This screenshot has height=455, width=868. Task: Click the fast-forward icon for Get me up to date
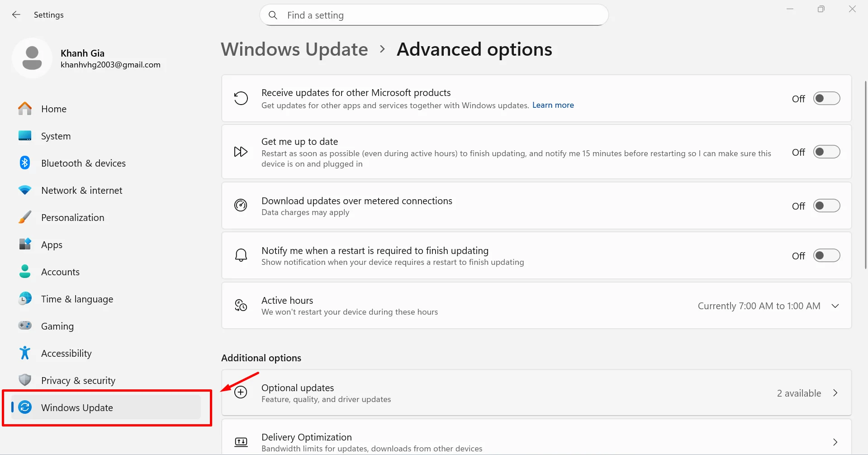[x=241, y=152]
